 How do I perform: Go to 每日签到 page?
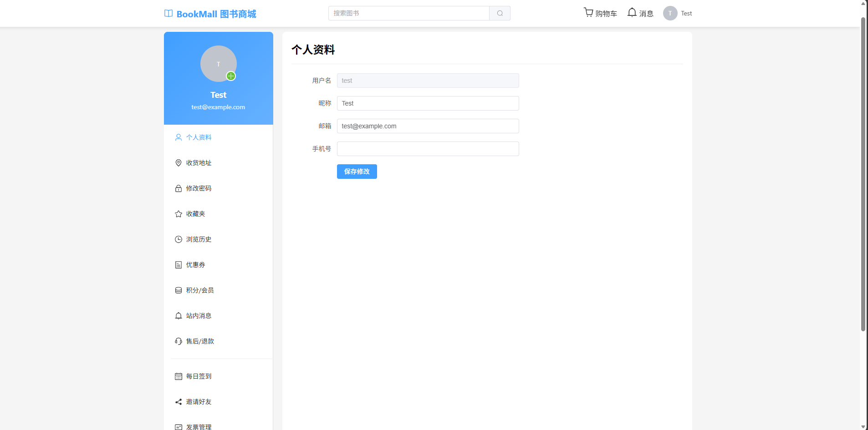point(219,376)
